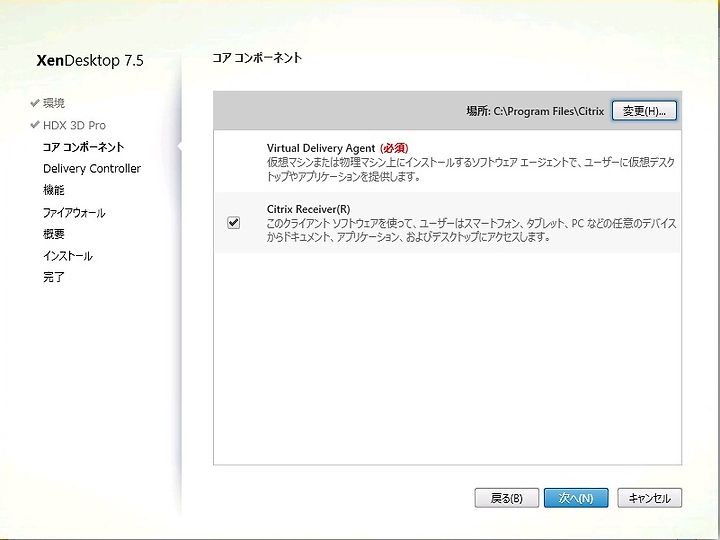This screenshot has height=540, width=720.
Task: Go back with the 戻る(B) button
Action: point(506,498)
